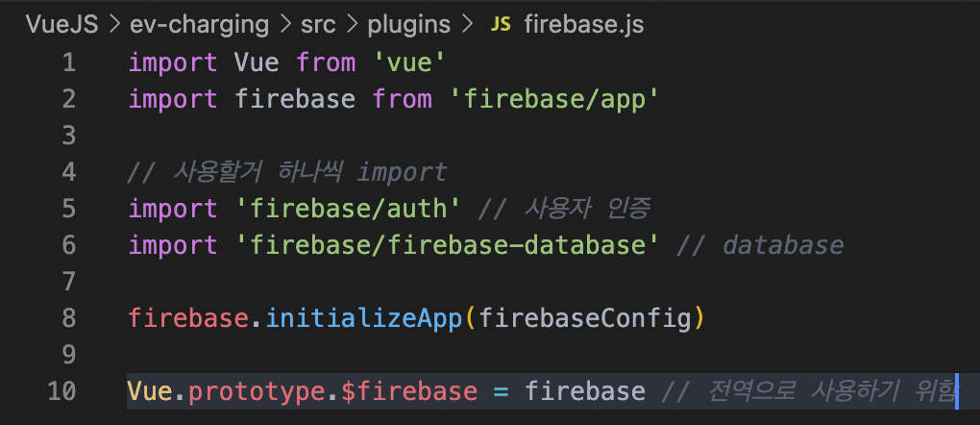The image size is (980, 425).
Task: Open the plugins breadcrumb segment
Action: (x=408, y=25)
